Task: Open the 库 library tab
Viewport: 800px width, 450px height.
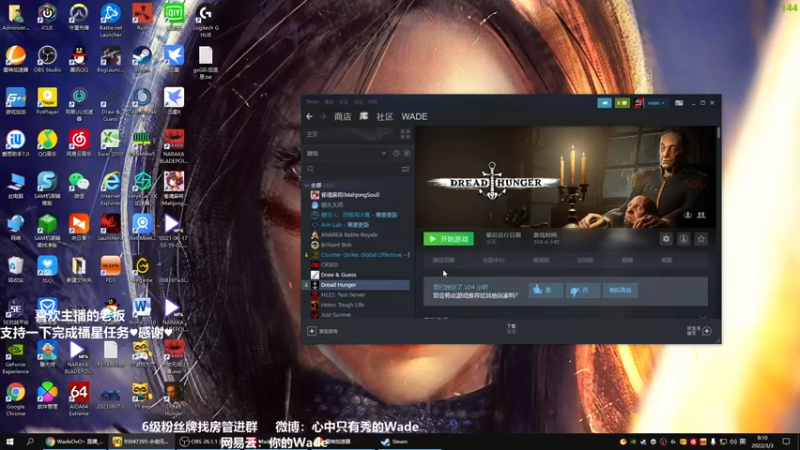Action: (x=363, y=117)
